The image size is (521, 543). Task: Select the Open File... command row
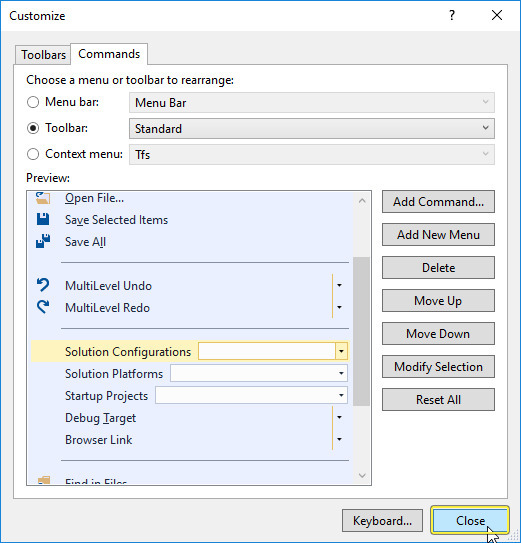190,198
